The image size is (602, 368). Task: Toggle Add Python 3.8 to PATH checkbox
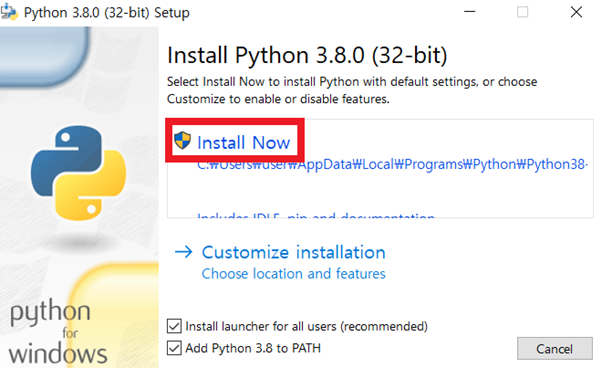coord(174,348)
